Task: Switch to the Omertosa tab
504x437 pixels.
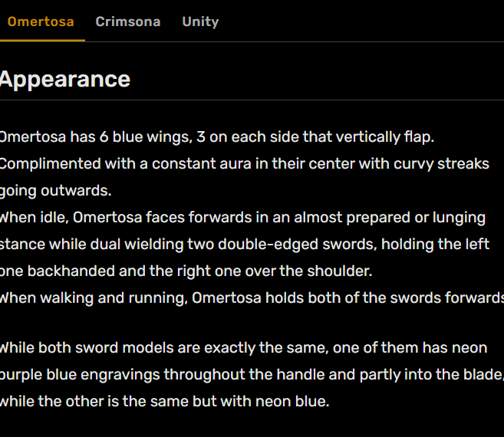Action: click(x=41, y=21)
